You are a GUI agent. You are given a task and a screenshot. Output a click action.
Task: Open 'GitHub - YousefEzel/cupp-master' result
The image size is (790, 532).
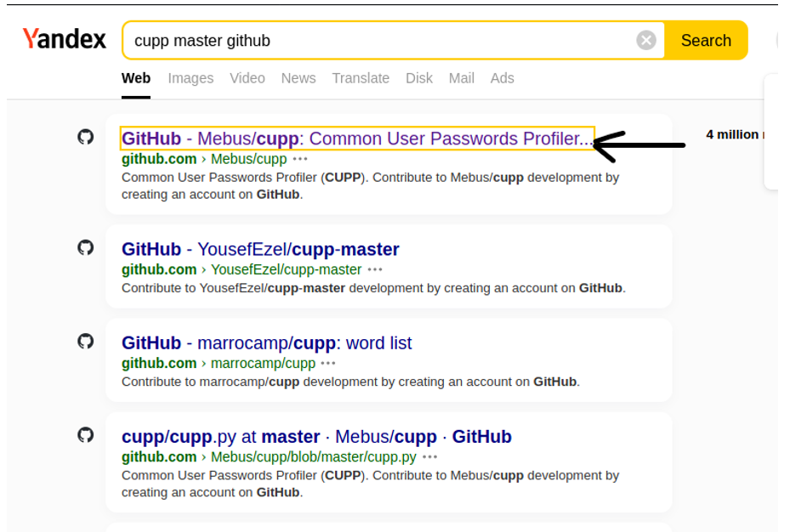[260, 249]
